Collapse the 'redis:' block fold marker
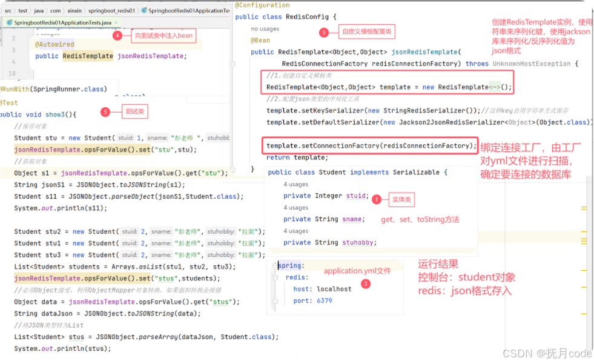594x364 pixels. coord(275,277)
